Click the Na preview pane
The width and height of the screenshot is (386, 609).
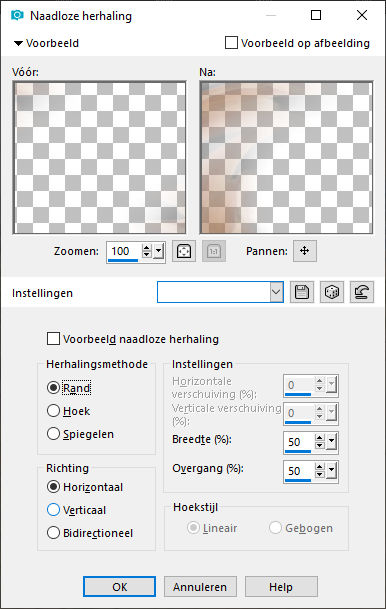pyautogui.click(x=287, y=158)
